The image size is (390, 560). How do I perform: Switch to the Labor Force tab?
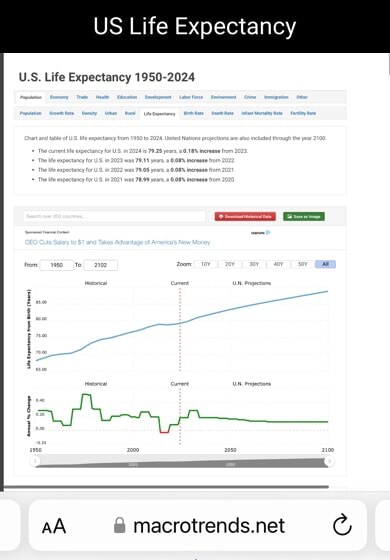(191, 97)
